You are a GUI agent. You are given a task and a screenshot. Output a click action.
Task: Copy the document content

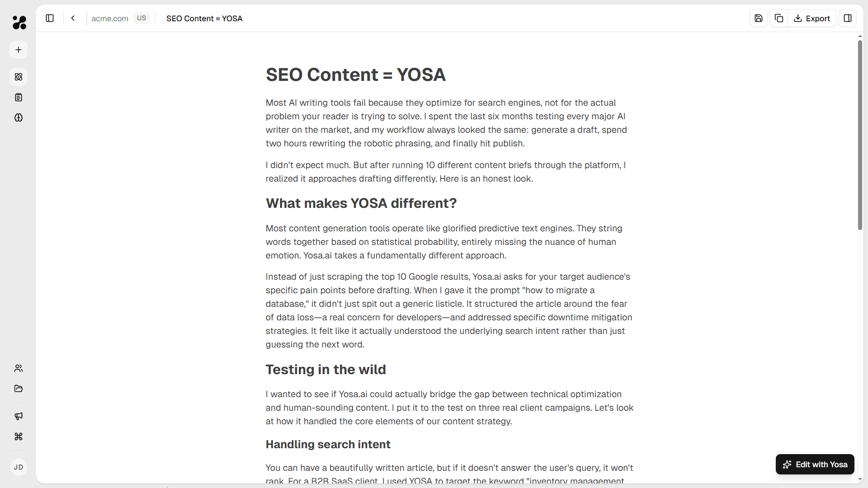coord(779,18)
